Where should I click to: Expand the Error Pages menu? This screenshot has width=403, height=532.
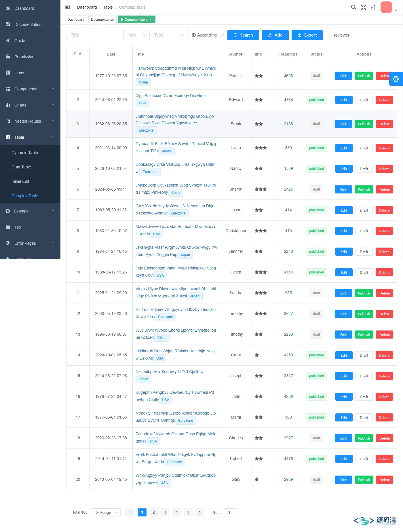pyautogui.click(x=30, y=243)
